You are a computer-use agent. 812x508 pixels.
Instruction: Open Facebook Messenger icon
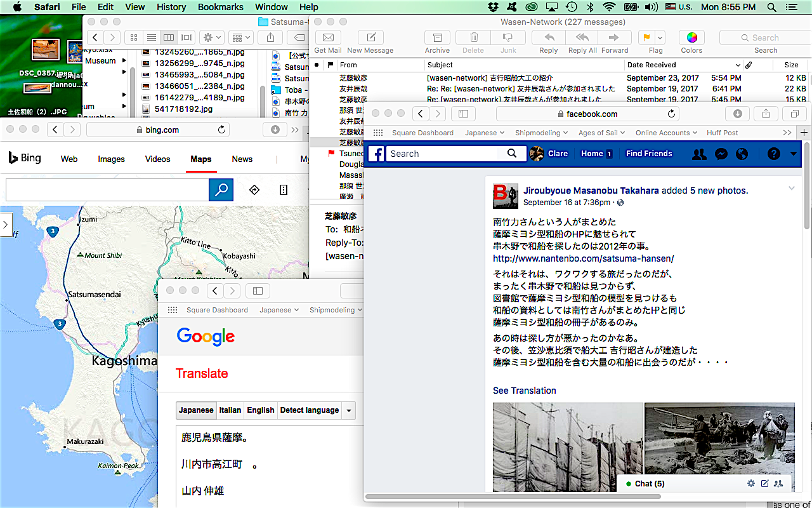721,154
